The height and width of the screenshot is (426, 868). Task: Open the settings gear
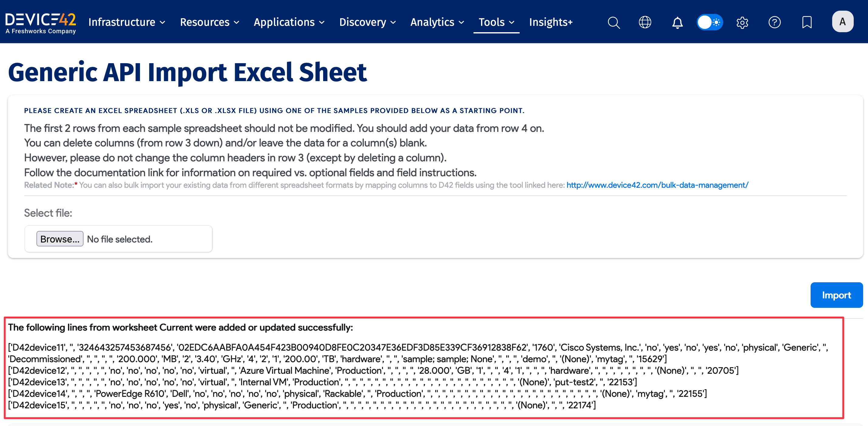[742, 22]
